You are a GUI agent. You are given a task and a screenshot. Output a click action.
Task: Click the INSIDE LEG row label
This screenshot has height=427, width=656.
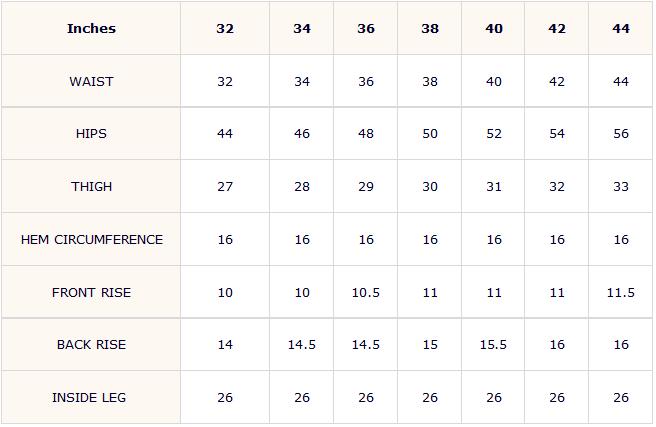coord(91,397)
